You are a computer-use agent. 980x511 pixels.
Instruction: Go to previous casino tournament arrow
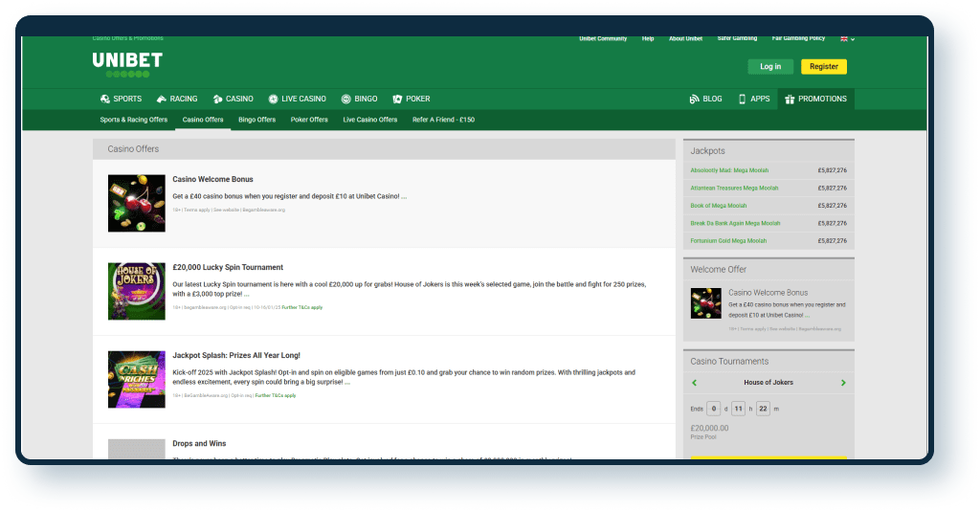pos(695,383)
